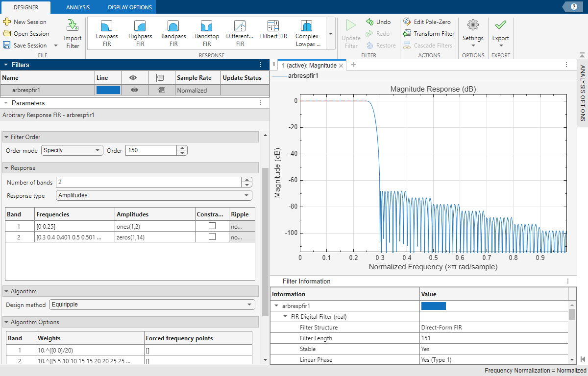Change the line color swatch for arbrespfir1
This screenshot has width=588, height=376.
107,90
